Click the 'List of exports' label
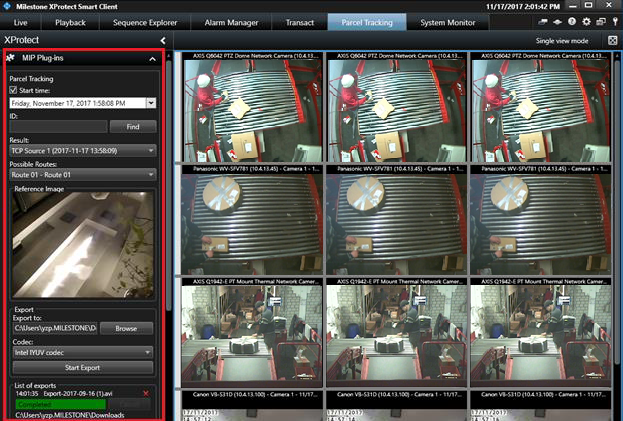Image resolution: width=623 pixels, height=421 pixels. pyautogui.click(x=35, y=386)
